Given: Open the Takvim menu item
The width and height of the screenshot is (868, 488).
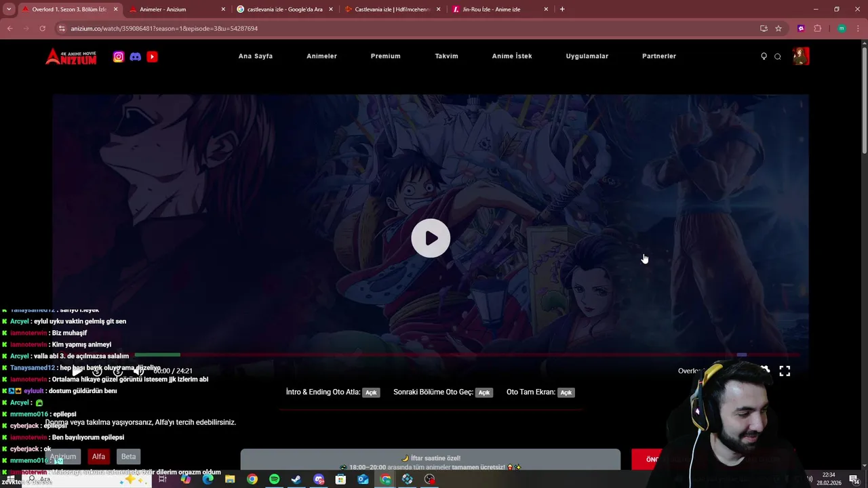Looking at the screenshot, I should (x=446, y=56).
